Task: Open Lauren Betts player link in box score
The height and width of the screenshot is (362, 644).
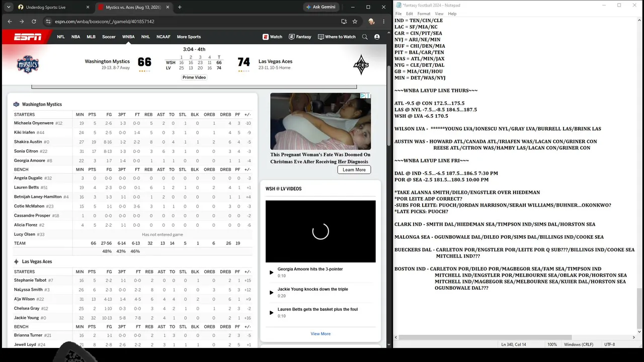Action: point(27,188)
